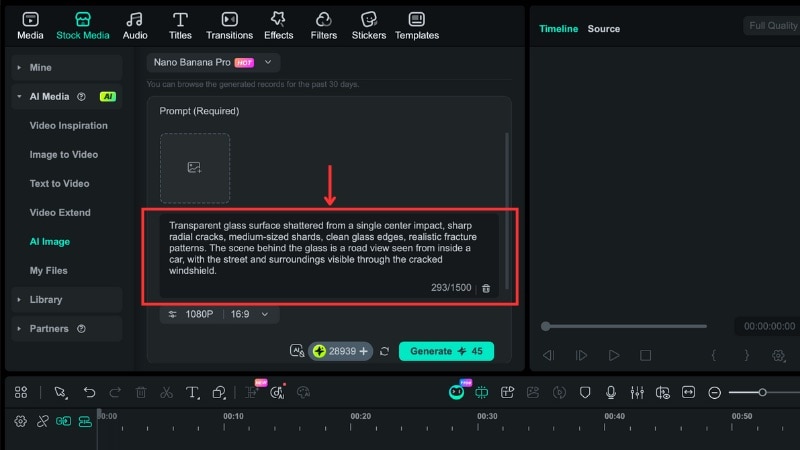Open the 1080P 16:9 settings dropdown
Screen dimensions: 800x450
click(x=219, y=314)
